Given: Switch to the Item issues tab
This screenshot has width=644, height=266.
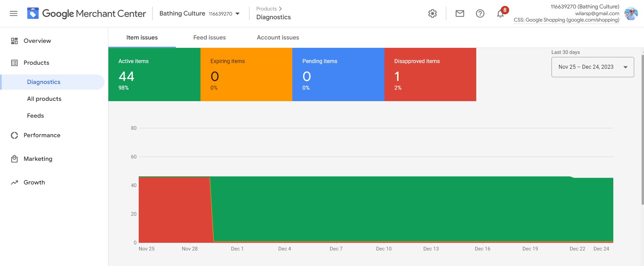Looking at the screenshot, I should [x=142, y=37].
